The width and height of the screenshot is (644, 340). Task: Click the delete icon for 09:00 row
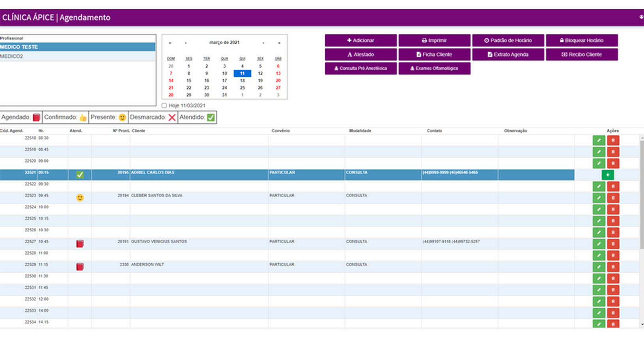click(x=613, y=163)
